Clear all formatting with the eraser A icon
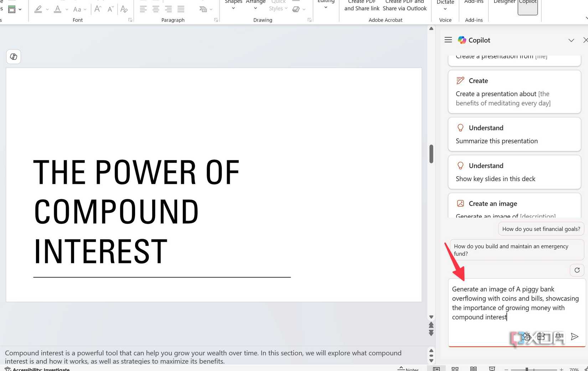Viewport: 588px width, 371px height. 124,9
